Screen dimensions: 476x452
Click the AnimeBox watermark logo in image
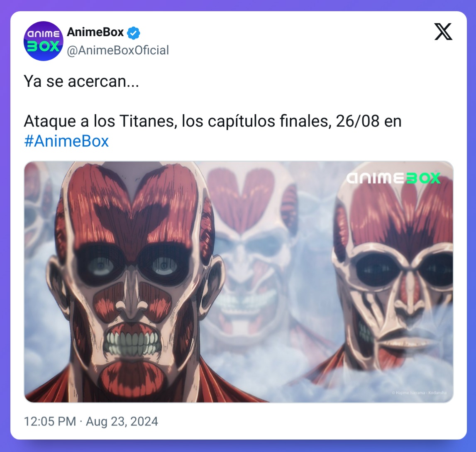tap(393, 178)
